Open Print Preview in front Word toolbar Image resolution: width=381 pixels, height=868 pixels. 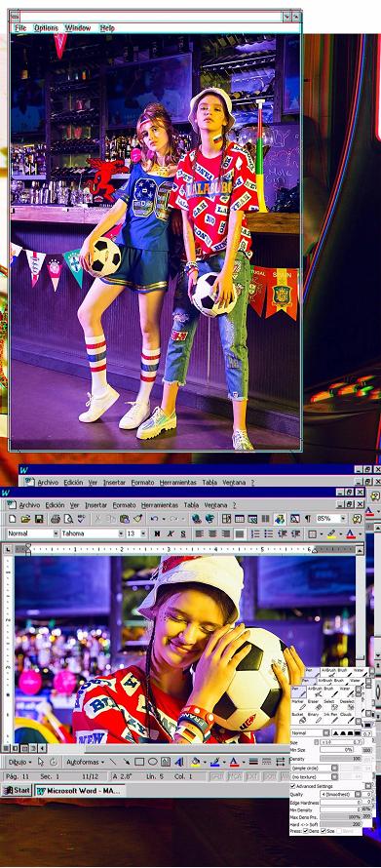click(68, 519)
